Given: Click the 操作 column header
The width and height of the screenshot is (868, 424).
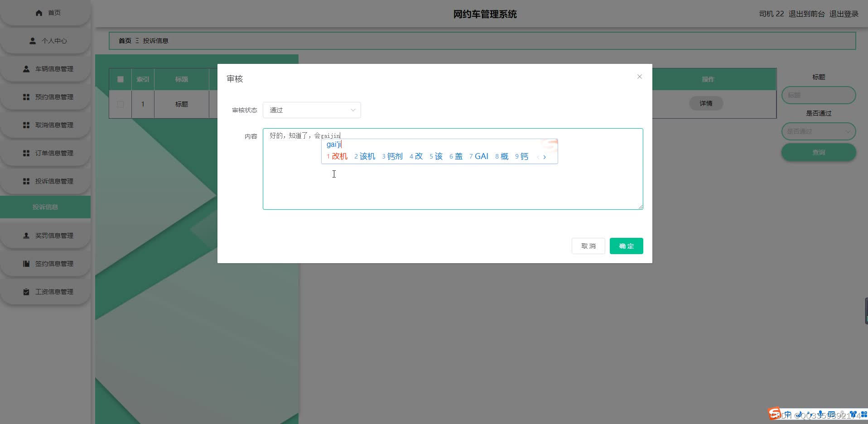Looking at the screenshot, I should [x=708, y=79].
